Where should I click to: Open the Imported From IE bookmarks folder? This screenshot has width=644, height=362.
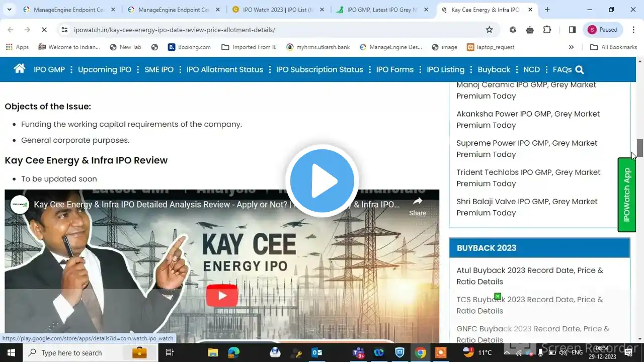(249, 47)
